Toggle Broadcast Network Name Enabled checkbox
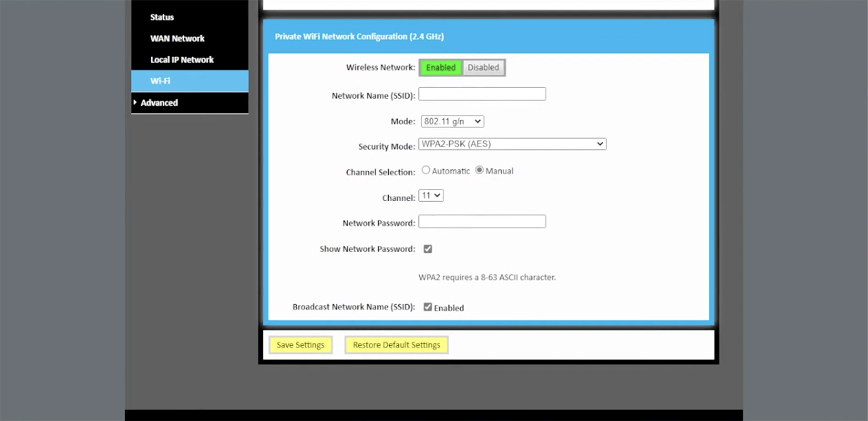This screenshot has height=421, width=868. (428, 307)
